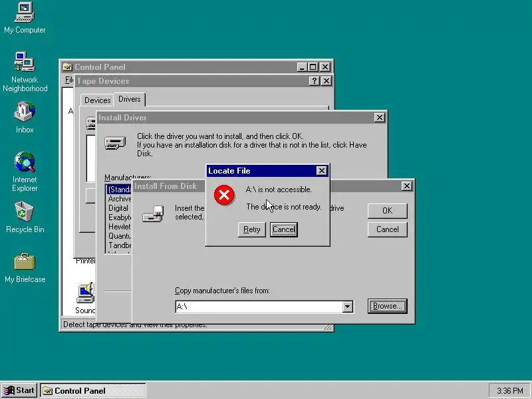
Task: Select the Digital manufacturer in list
Action: coord(118,208)
